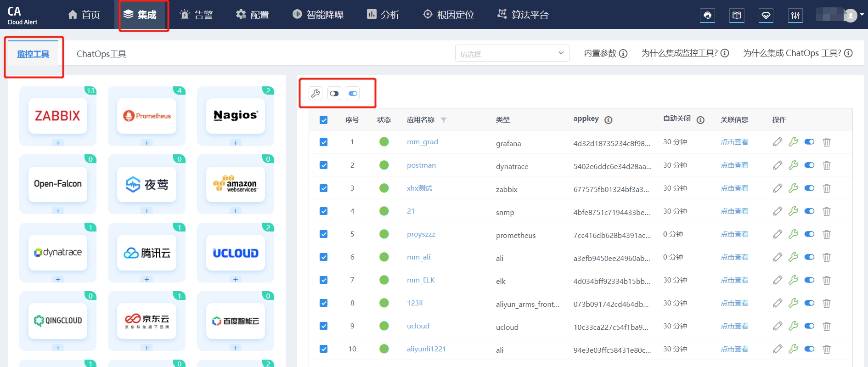Select the 夜莺 integration card
Image resolution: width=868 pixels, height=367 pixels.
[x=147, y=184]
